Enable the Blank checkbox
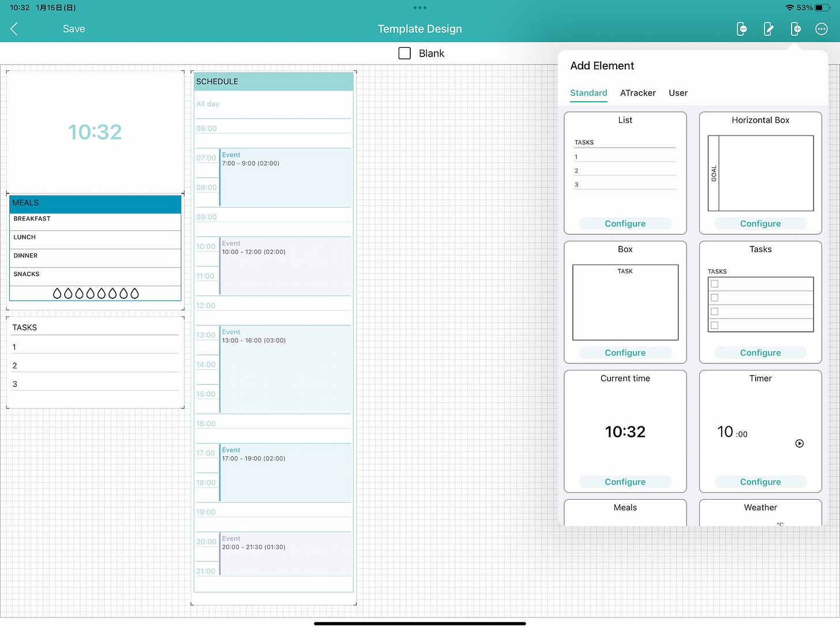This screenshot has height=630, width=840. pos(404,52)
